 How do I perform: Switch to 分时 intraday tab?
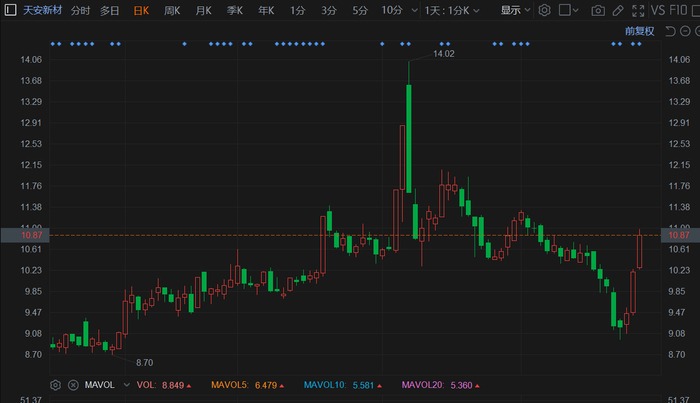(80, 10)
